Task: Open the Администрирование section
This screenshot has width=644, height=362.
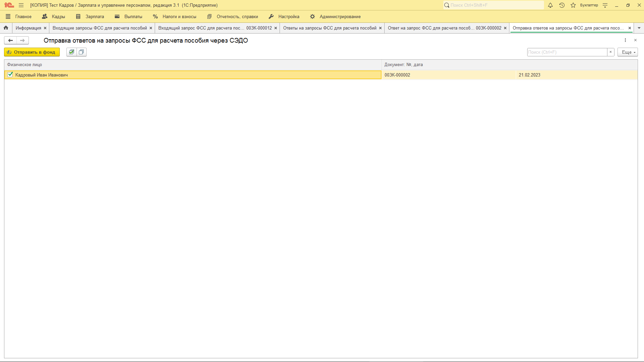Action: pos(335,16)
